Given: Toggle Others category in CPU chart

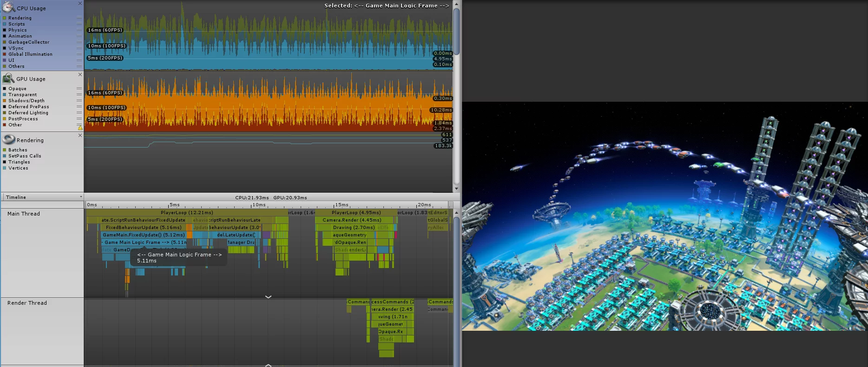Looking at the screenshot, I should 5,66.
